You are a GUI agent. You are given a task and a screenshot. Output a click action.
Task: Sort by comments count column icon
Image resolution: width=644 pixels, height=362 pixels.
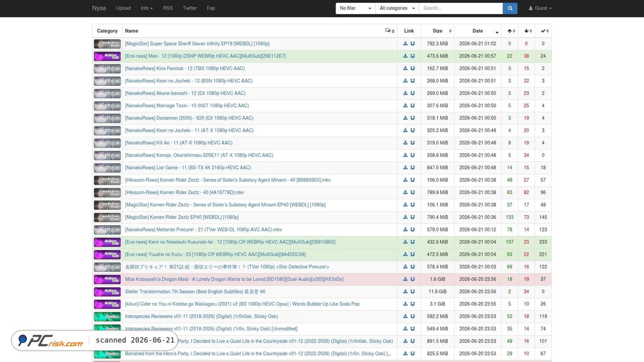coord(389,31)
